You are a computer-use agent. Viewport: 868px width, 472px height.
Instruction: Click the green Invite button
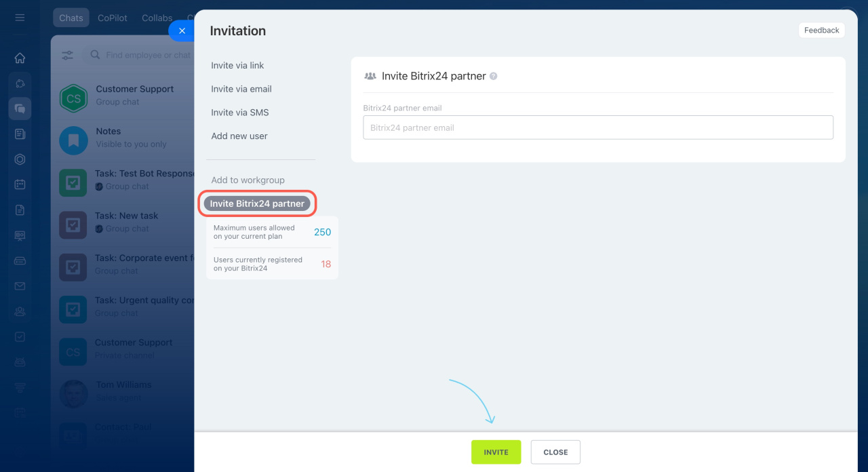pyautogui.click(x=496, y=452)
